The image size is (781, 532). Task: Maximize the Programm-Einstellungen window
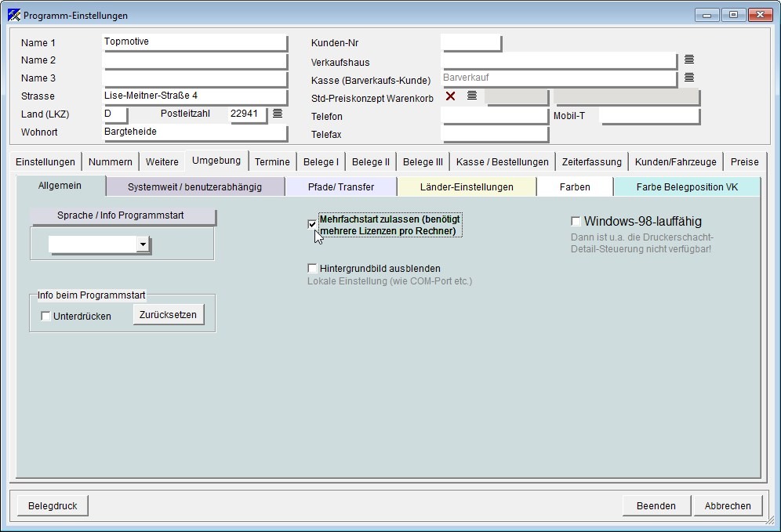733,15
